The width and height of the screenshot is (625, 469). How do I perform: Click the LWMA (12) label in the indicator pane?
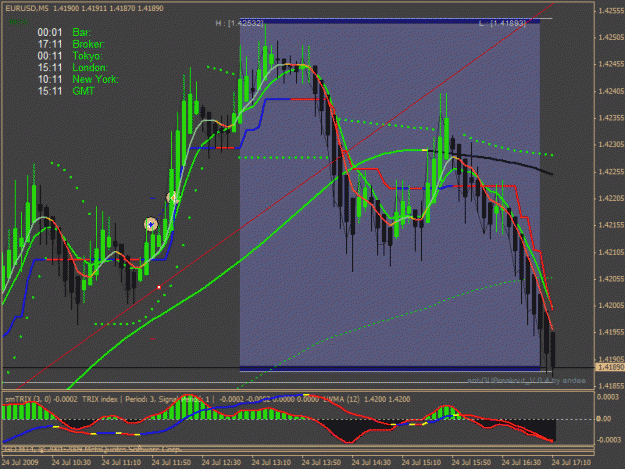341,399
